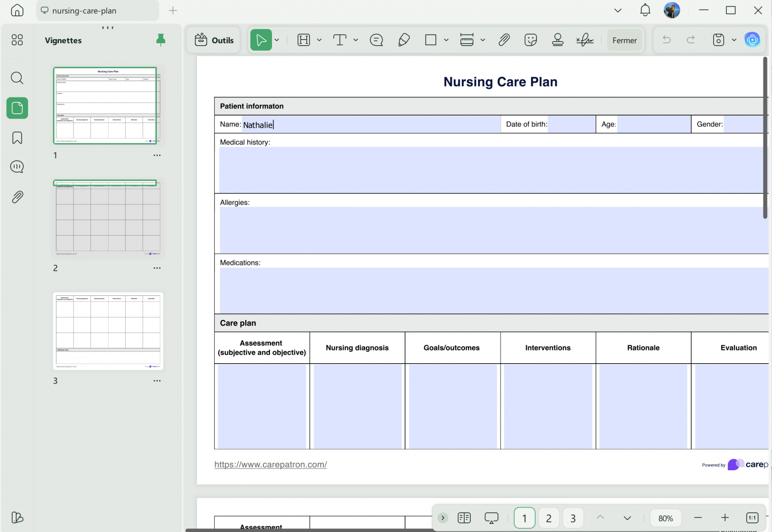Select the attachment paperclip tool in toolbar
The image size is (772, 532).
504,40
